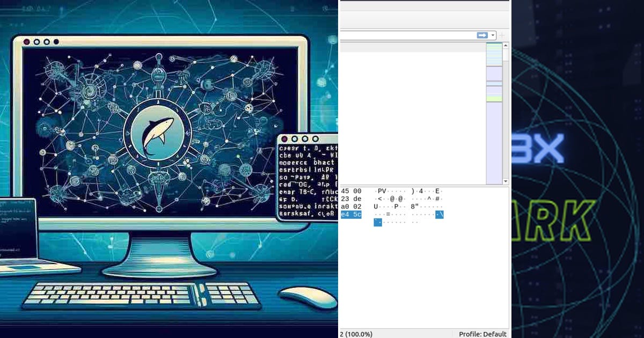Select the hex byte 45 starting the IP header
Viewport: 644px width, 338px height.
pyautogui.click(x=344, y=191)
